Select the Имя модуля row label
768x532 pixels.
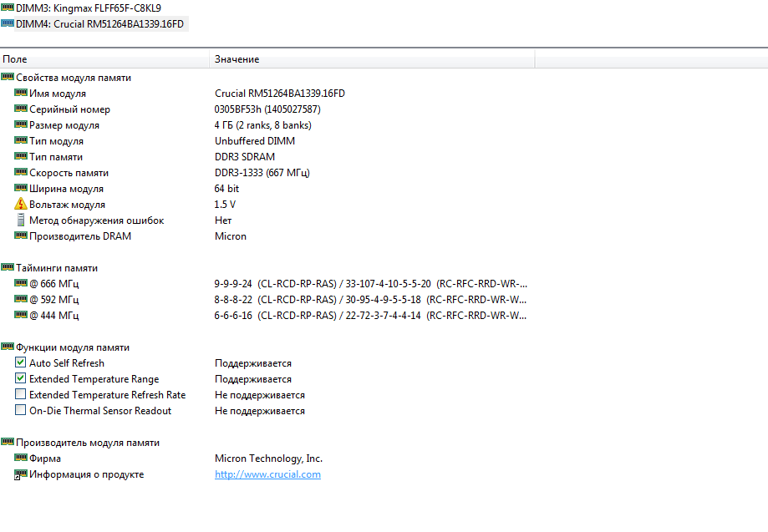(x=58, y=94)
